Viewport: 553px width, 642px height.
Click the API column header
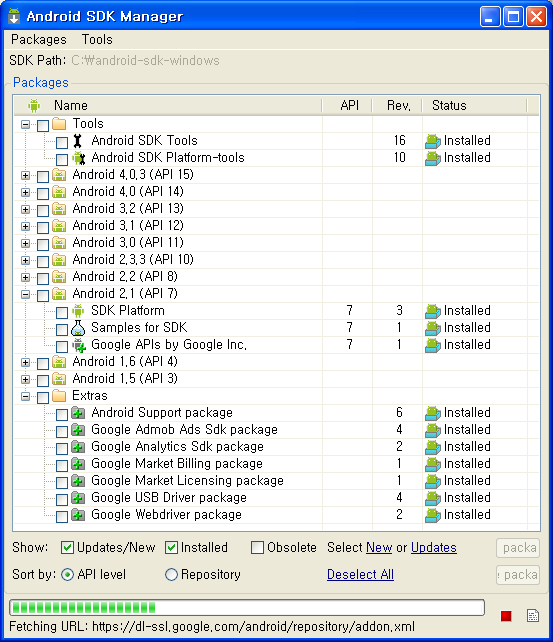point(349,106)
